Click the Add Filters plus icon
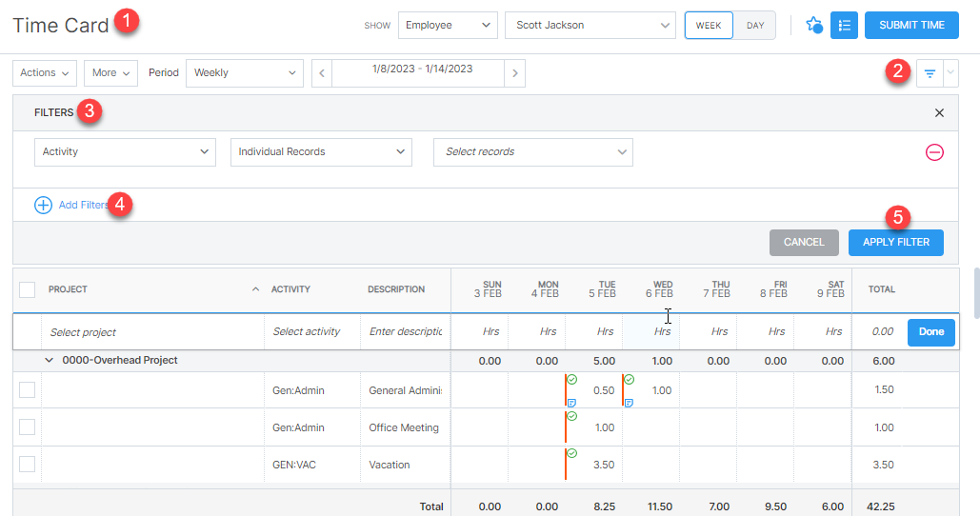This screenshot has height=516, width=980. coord(43,205)
